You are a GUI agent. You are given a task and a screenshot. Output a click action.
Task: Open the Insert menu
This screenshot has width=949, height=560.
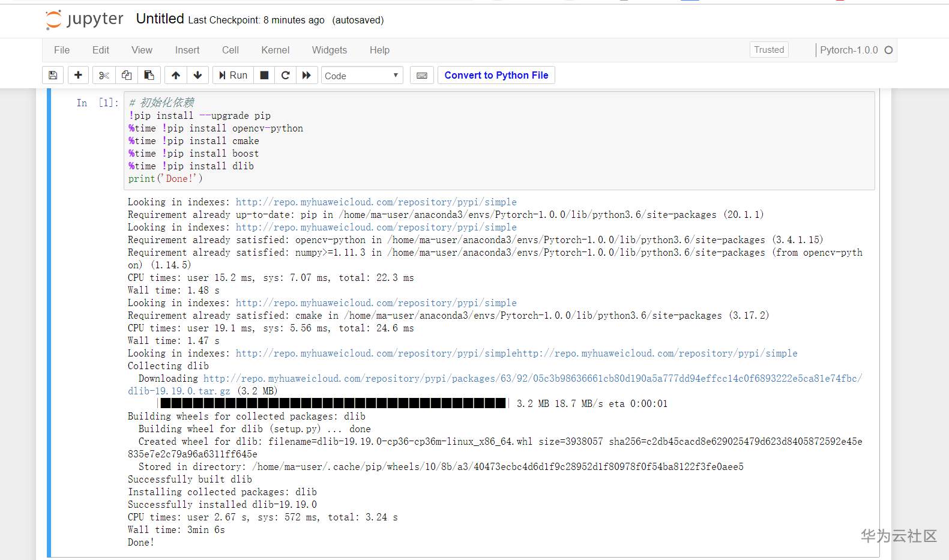tap(187, 50)
